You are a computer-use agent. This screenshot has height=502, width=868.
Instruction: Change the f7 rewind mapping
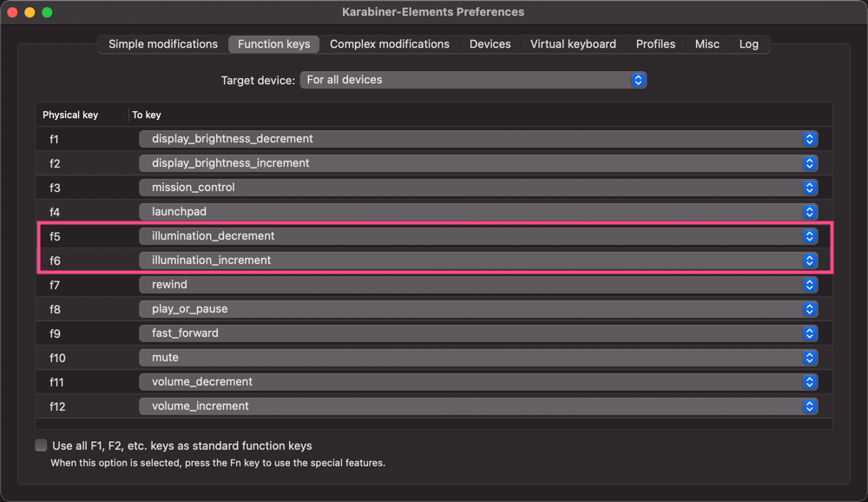478,285
